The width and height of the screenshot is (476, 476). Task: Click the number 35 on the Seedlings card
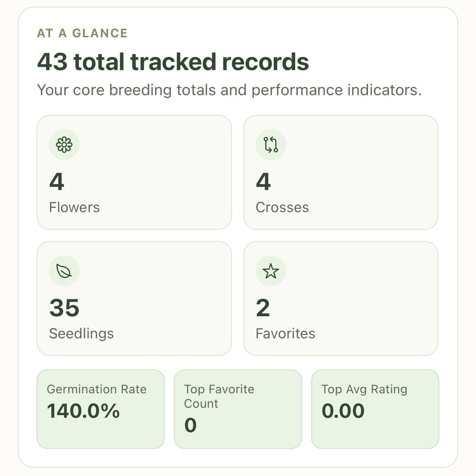point(65,307)
